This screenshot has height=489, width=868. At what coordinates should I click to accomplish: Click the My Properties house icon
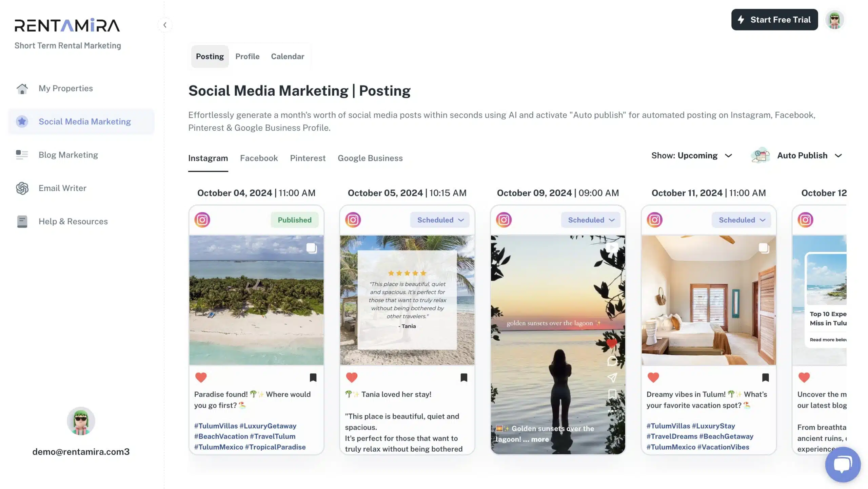pos(22,89)
